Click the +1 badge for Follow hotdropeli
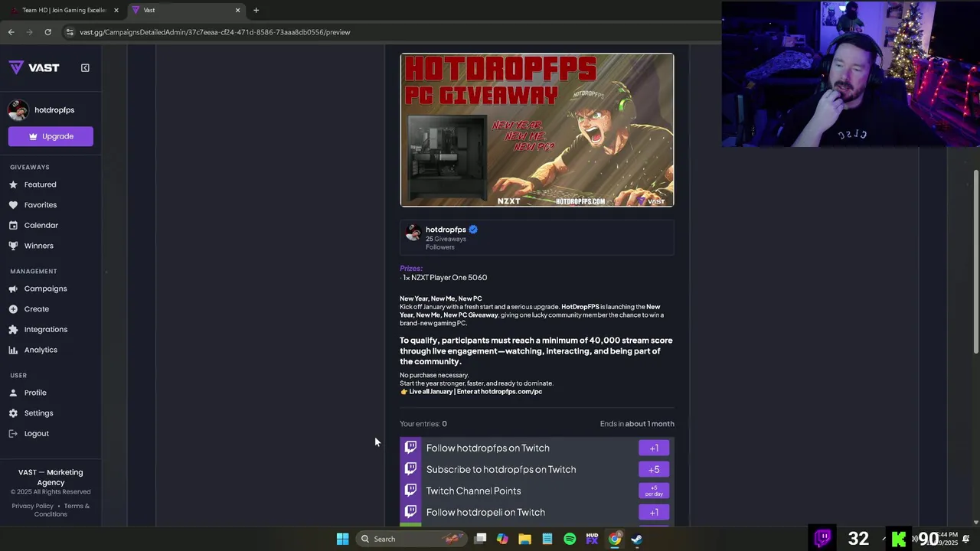The height and width of the screenshot is (551, 980). pos(654,512)
